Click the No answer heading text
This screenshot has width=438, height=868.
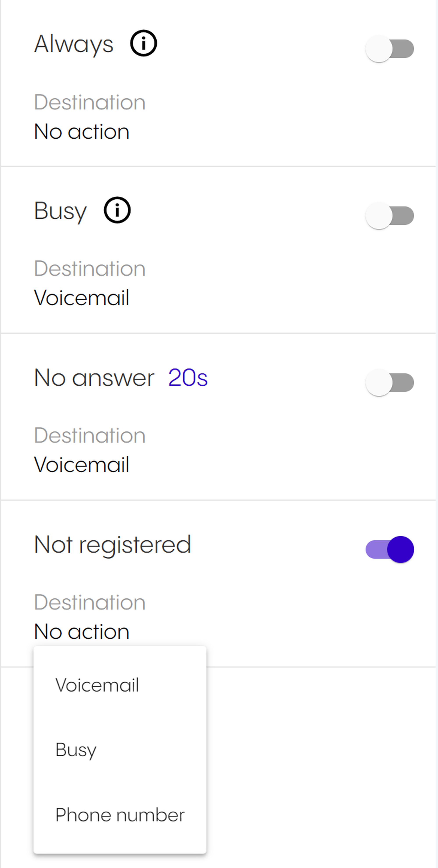(94, 378)
